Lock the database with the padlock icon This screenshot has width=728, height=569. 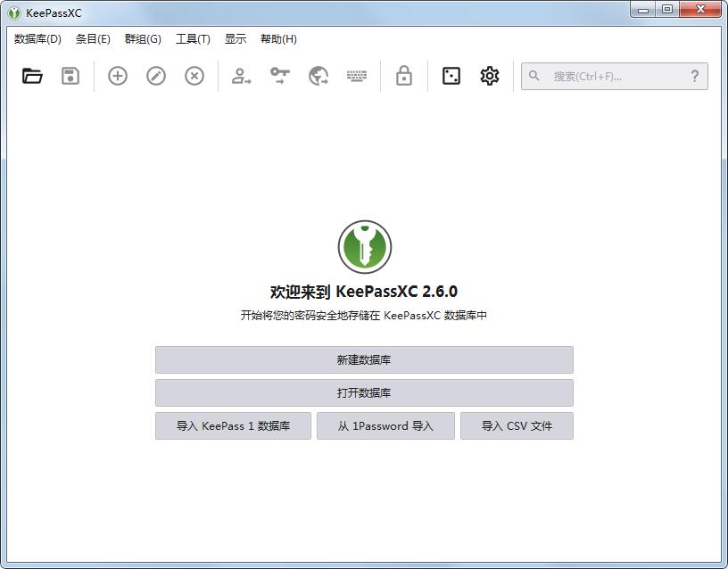click(x=403, y=76)
